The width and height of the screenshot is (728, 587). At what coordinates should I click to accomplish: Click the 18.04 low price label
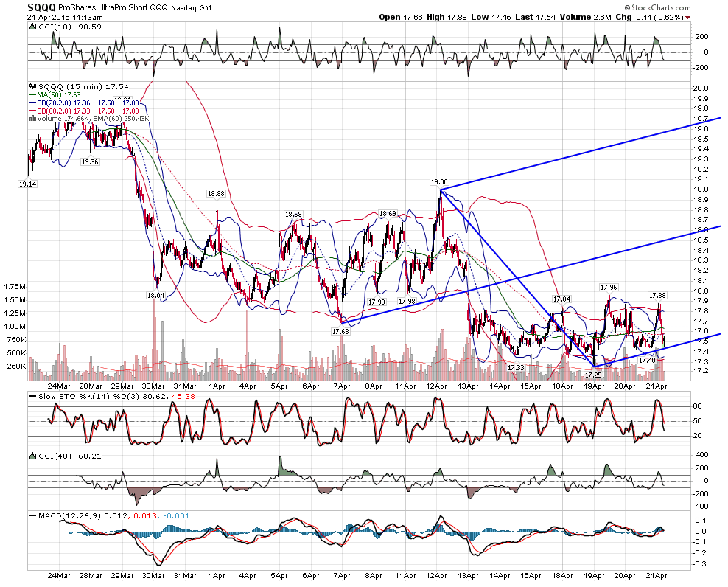pos(155,295)
